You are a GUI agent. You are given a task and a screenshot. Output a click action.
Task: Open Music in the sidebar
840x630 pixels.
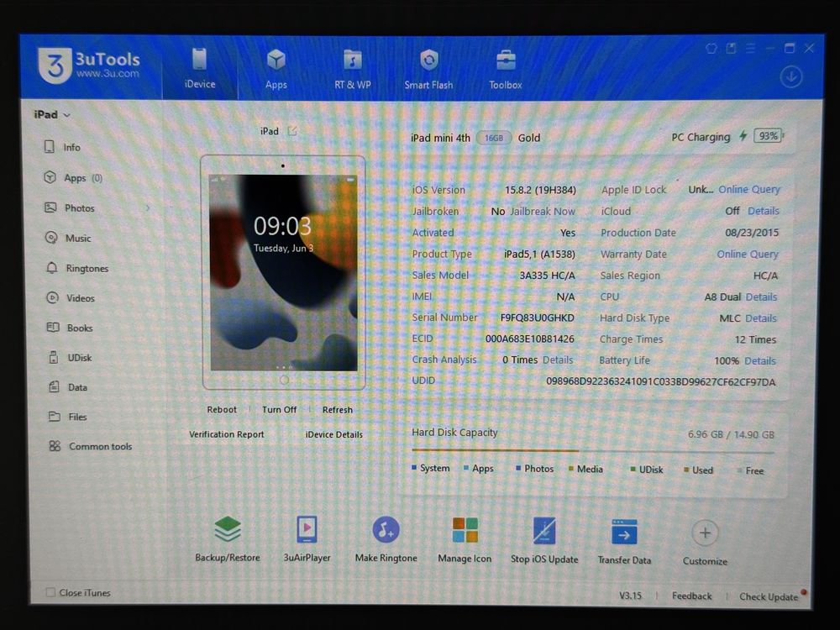click(68, 238)
